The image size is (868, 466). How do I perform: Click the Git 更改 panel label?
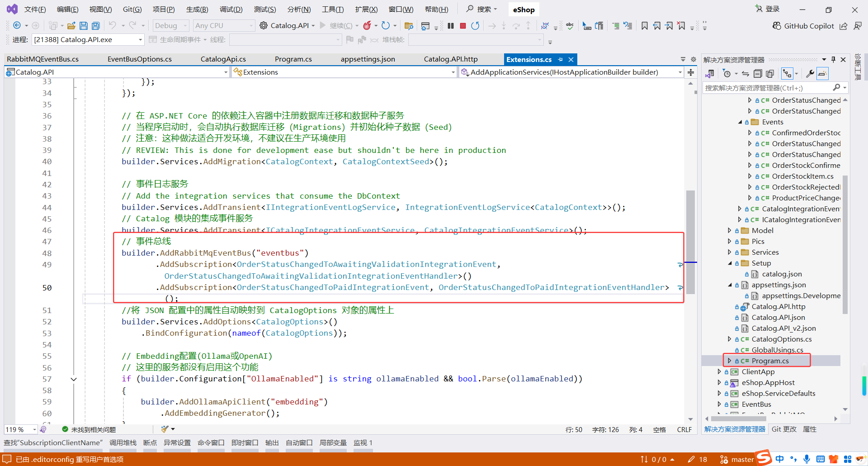pos(784,429)
